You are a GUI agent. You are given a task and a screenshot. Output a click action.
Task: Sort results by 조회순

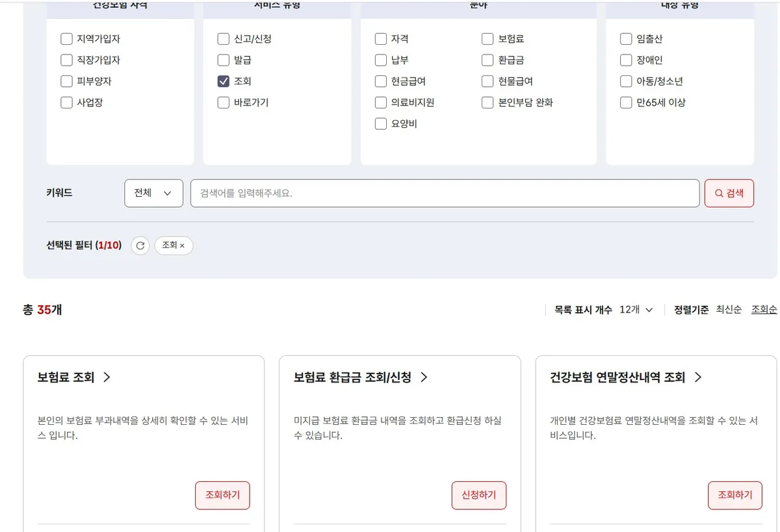coord(764,310)
